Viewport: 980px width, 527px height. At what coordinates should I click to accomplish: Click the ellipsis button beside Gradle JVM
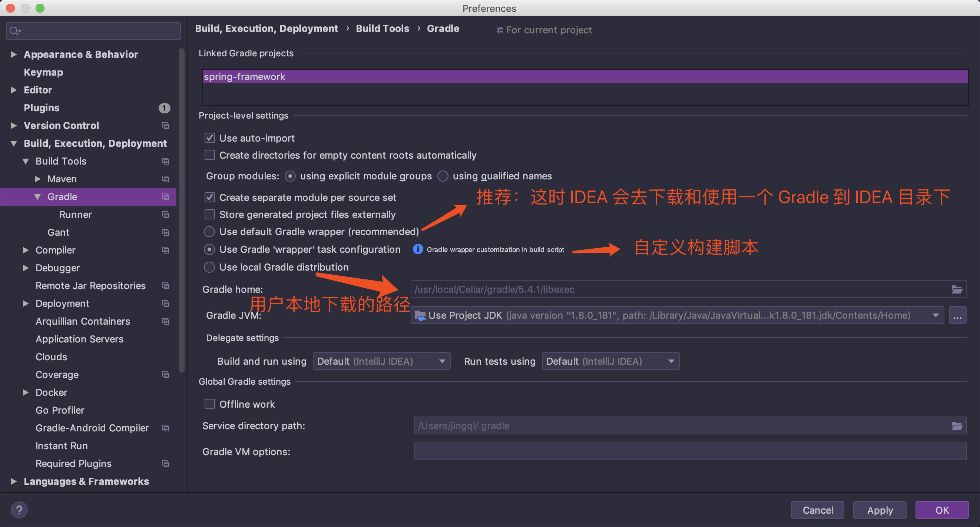(957, 315)
